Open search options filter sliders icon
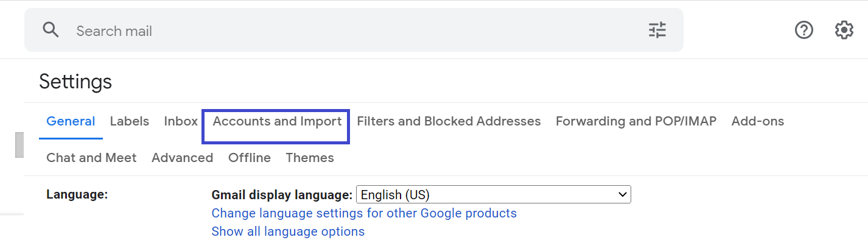 [x=657, y=30]
